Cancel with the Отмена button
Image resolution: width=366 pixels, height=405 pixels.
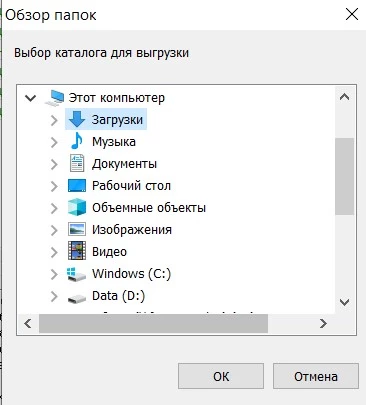316,376
